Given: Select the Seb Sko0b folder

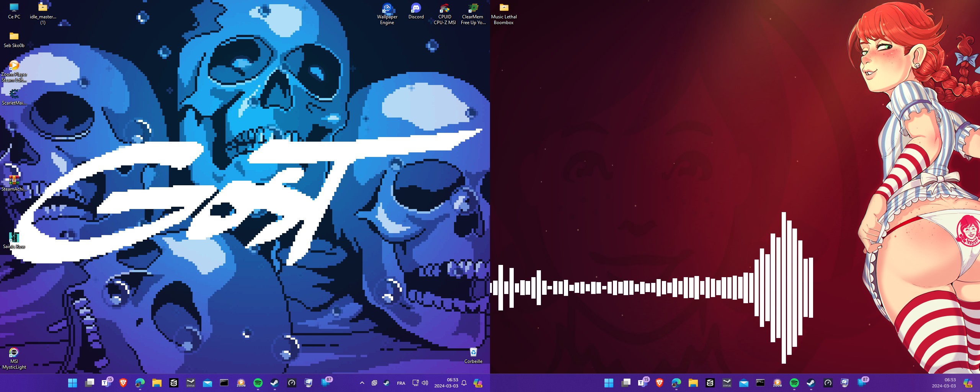Looking at the screenshot, I should (x=14, y=40).
